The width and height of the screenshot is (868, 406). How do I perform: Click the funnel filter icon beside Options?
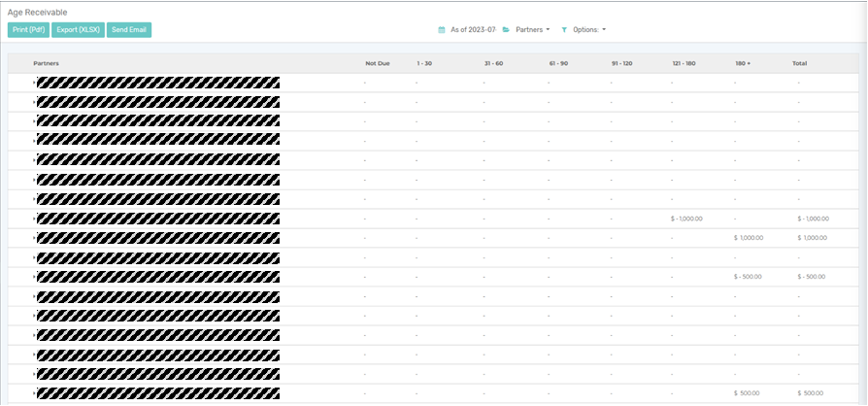pos(564,30)
